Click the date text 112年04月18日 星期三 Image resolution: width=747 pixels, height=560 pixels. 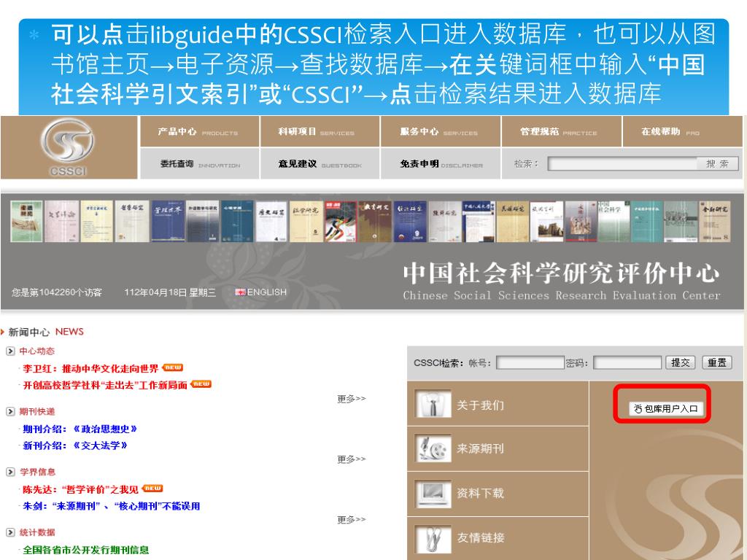click(x=170, y=292)
